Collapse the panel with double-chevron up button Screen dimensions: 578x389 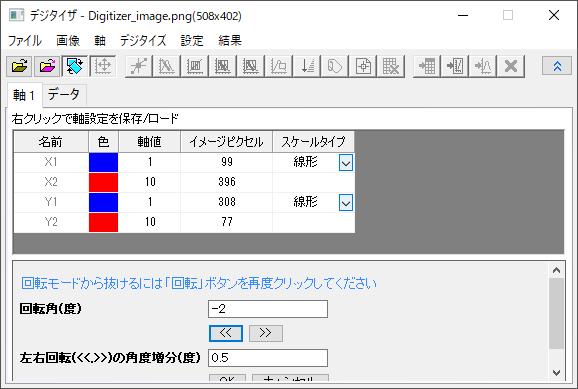(557, 66)
